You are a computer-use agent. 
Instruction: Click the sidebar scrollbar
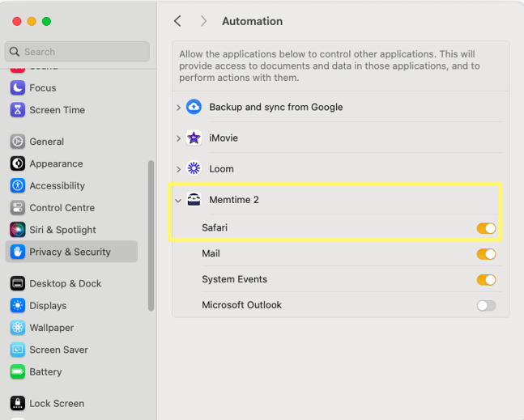151,235
